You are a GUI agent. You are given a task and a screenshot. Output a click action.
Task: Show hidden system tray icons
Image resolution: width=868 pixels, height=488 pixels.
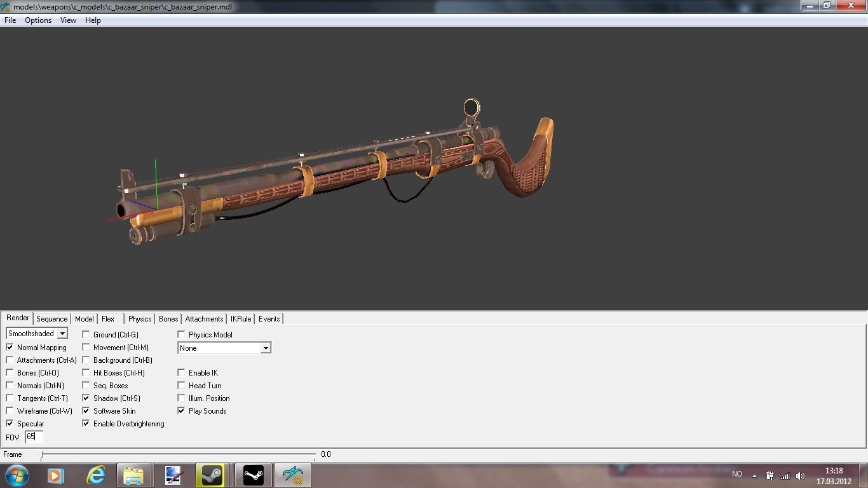[x=754, y=475]
